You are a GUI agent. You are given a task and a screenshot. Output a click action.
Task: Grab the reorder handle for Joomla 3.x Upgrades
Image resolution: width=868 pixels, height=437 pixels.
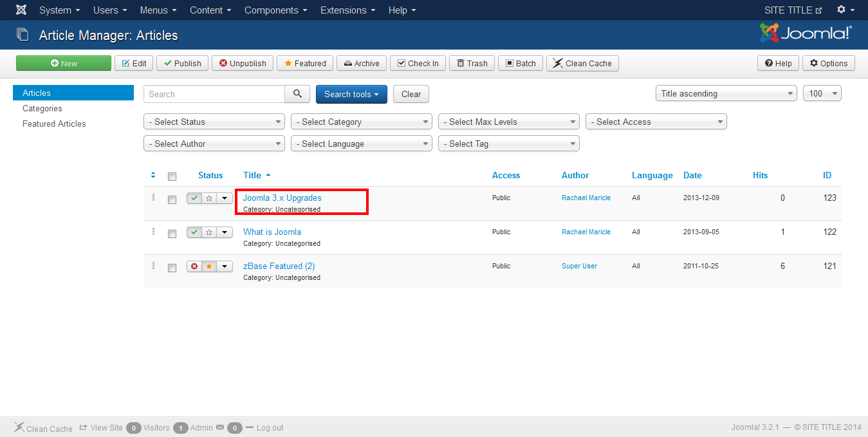153,197
